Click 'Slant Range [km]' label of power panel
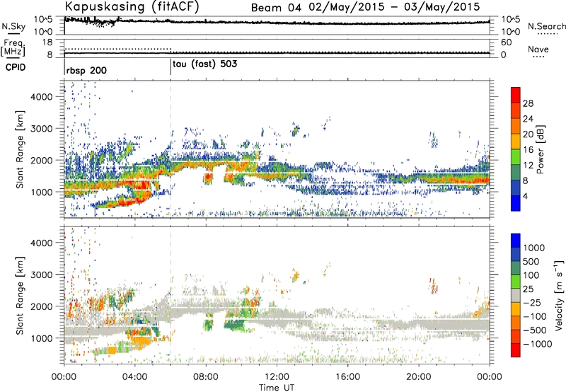Image resolution: width=566 pixels, height=392 pixels. coord(20,149)
